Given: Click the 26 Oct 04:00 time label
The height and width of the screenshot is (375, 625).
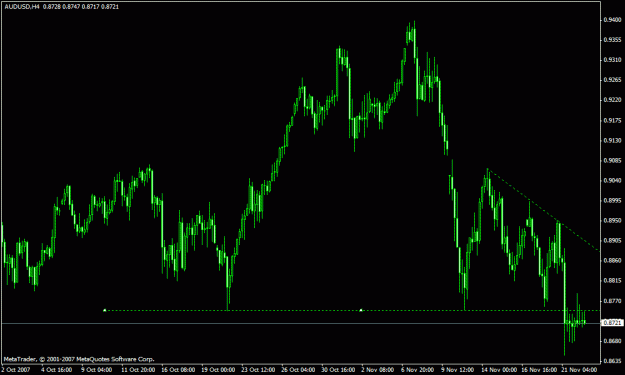Looking at the screenshot, I should (298, 370).
